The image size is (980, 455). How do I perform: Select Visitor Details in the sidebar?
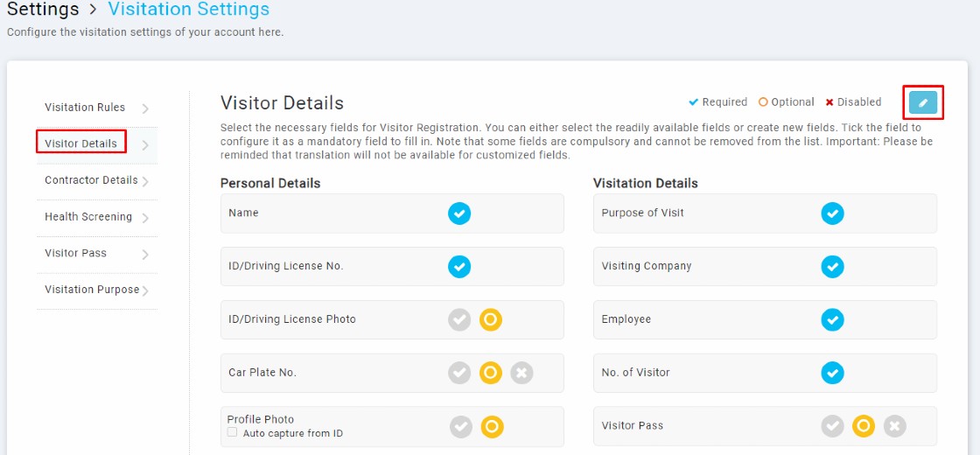80,143
